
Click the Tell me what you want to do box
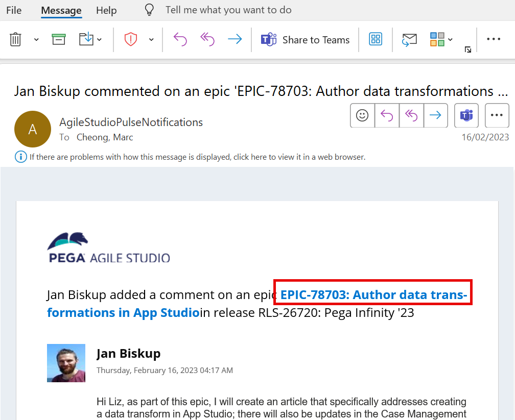(228, 10)
